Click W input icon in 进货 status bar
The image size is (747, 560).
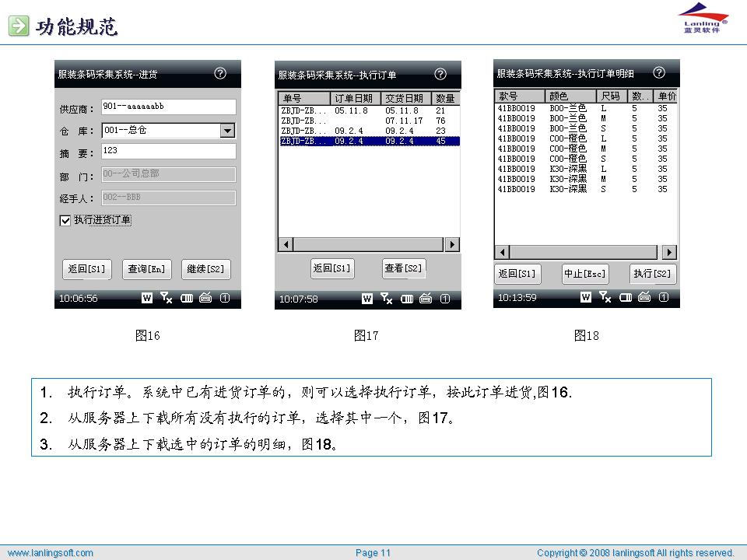pos(147,298)
